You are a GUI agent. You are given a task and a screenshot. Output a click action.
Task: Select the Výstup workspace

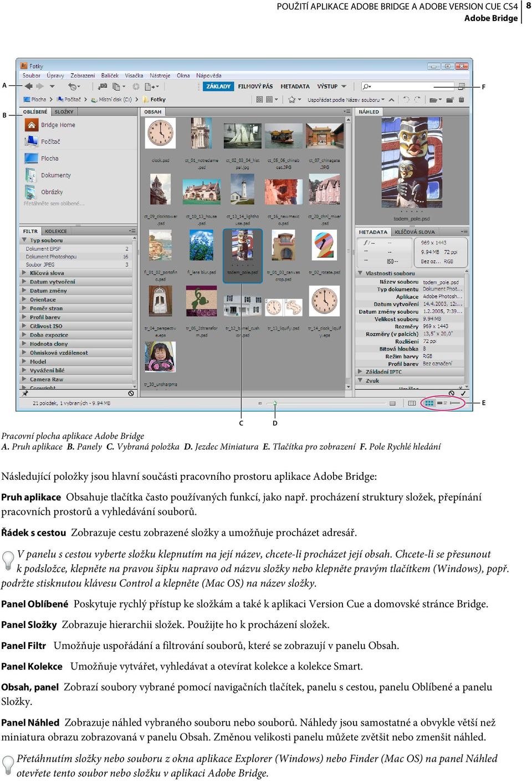[x=328, y=87]
